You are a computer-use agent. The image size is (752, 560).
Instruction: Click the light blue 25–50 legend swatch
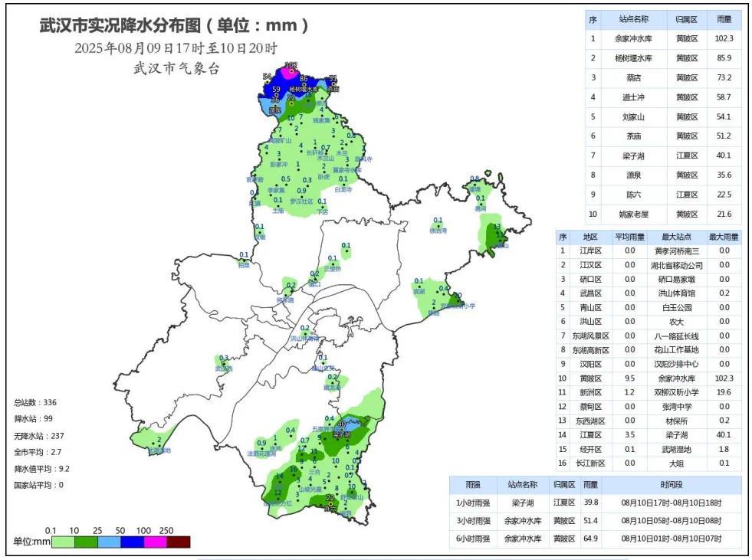click(109, 542)
